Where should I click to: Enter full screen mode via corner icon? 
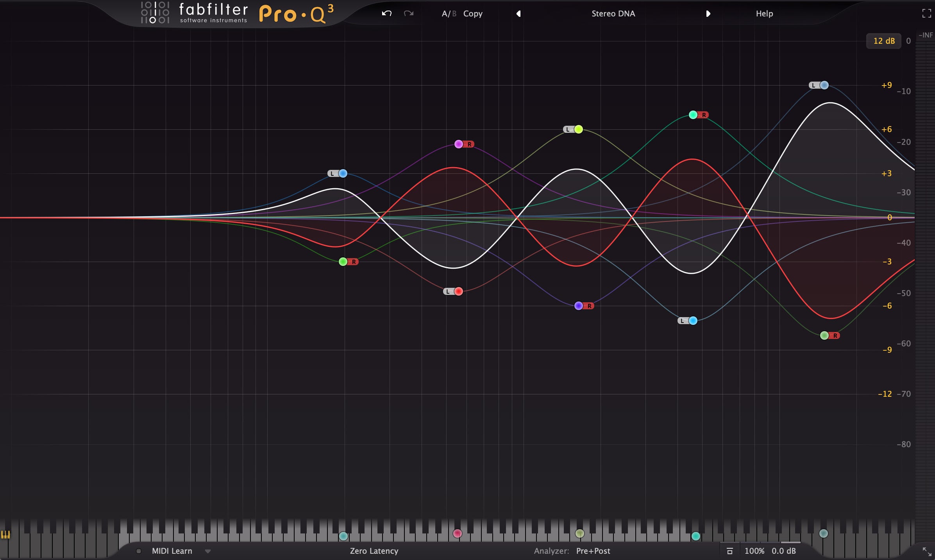tap(926, 14)
